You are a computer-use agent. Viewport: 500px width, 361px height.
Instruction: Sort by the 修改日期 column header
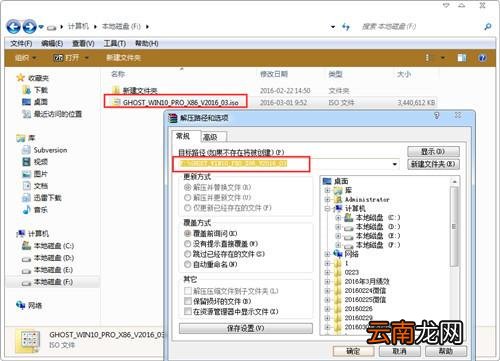point(274,74)
